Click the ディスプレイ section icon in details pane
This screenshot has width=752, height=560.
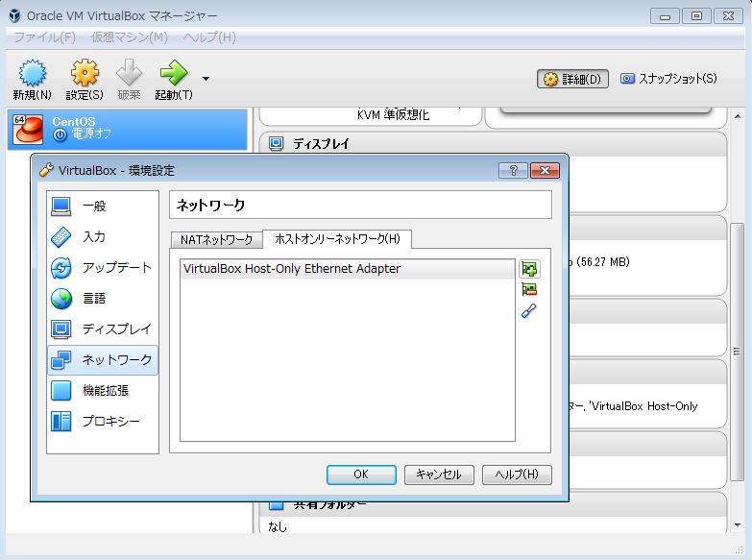tap(276, 143)
